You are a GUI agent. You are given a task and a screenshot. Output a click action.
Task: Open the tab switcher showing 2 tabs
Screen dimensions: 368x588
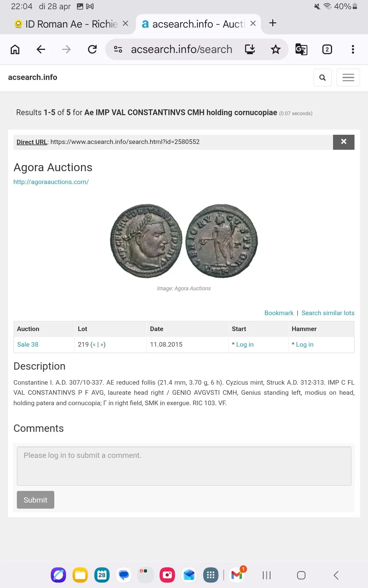point(327,49)
